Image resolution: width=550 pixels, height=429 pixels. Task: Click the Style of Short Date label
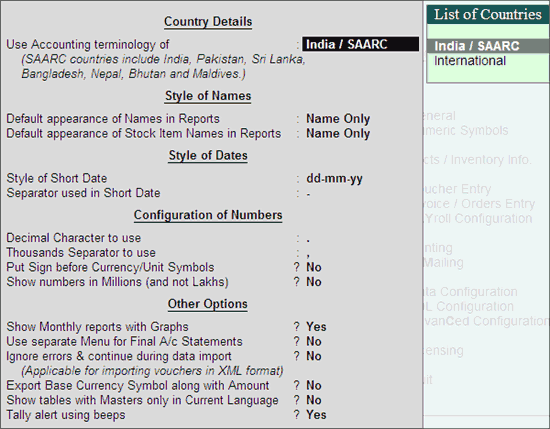pos(56,178)
